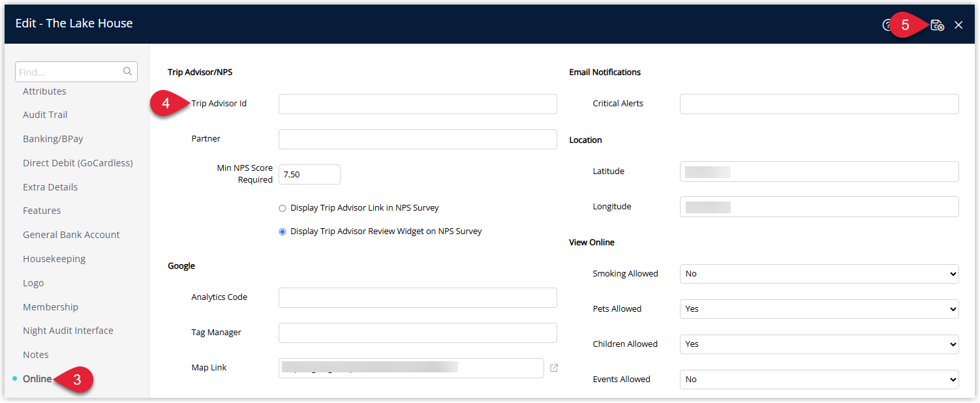Image resolution: width=980 pixels, height=403 pixels.
Task: Click the Trip Advisor/NPS heading
Action: click(200, 72)
